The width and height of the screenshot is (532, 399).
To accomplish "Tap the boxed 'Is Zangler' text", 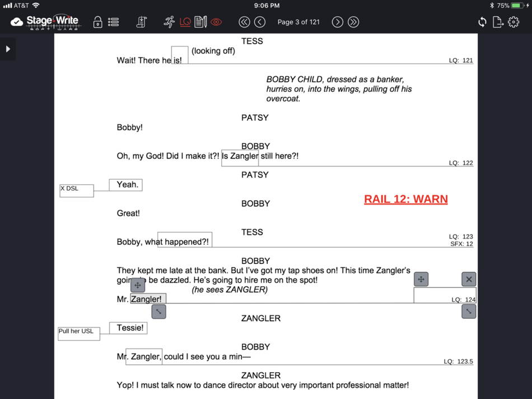I will pos(240,158).
